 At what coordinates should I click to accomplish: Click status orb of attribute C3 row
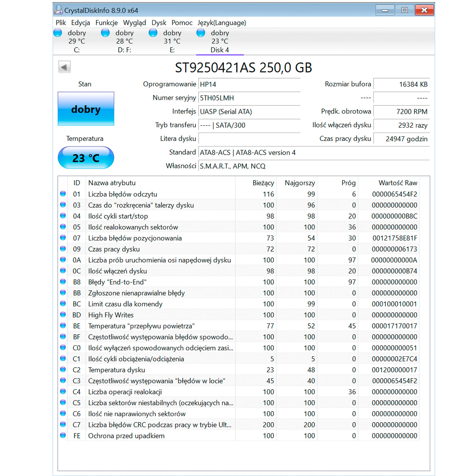click(63, 380)
